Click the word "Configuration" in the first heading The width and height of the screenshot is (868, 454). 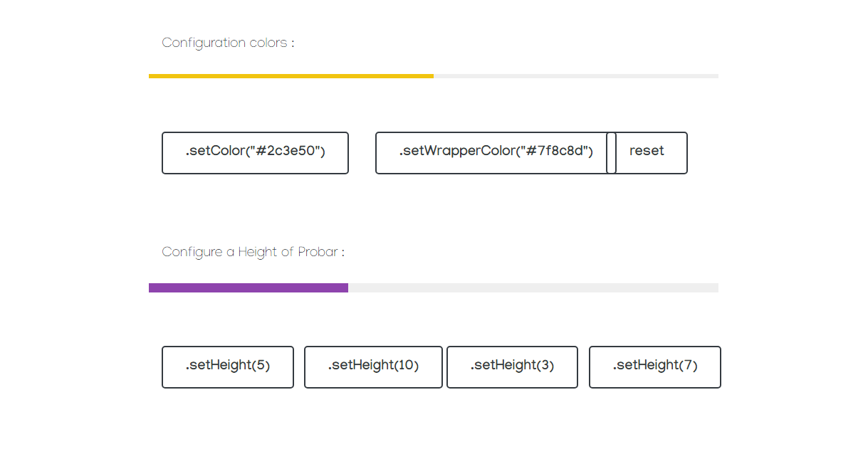[x=204, y=43]
